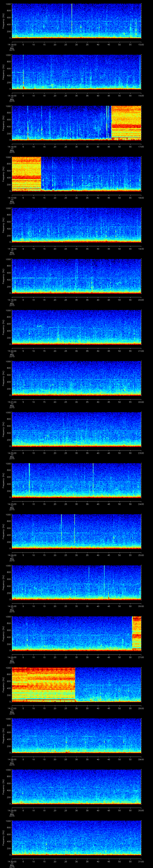Click the spectrogram panel starting at 14:14:00
The width and height of the screenshot is (153, 868).
(x=77, y=21)
